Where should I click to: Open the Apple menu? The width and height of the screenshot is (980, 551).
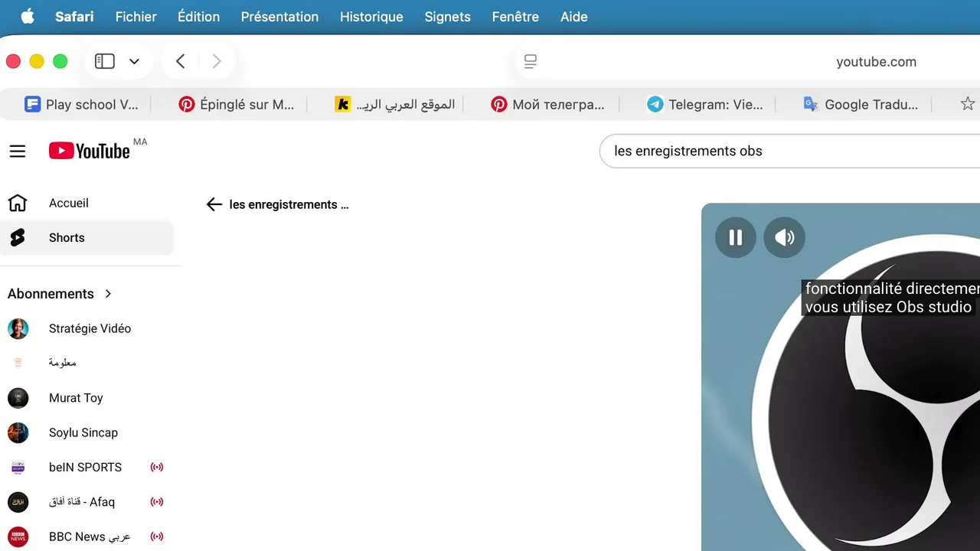(28, 17)
